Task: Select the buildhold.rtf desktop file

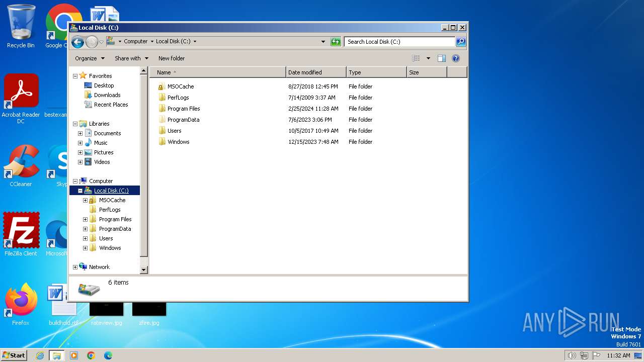Action: point(63,304)
